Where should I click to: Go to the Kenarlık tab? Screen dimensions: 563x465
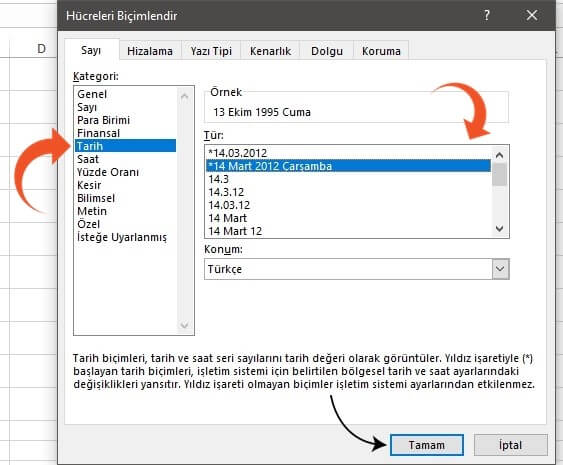click(270, 51)
